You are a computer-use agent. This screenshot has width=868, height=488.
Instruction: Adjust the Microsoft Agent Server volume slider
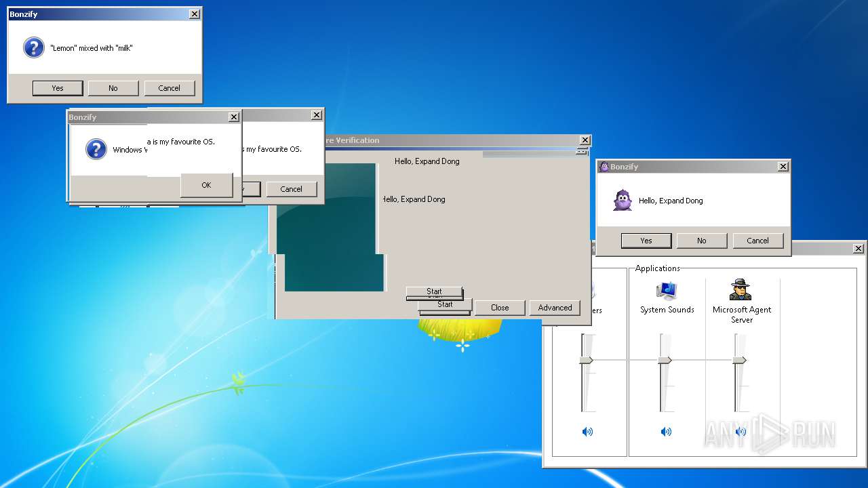740,360
